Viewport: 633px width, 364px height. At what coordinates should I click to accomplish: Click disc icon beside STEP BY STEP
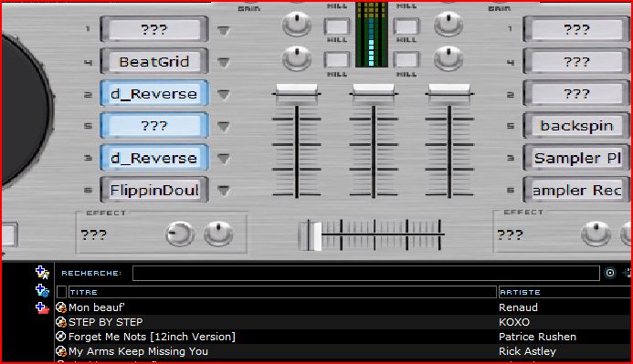tap(61, 322)
